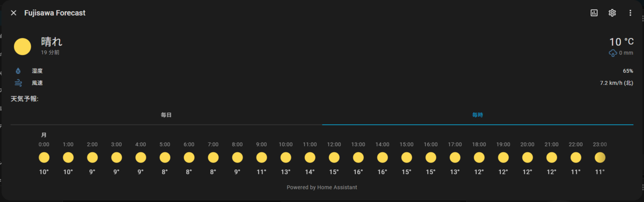Click the 19 分前 last-updated text

coord(50,53)
